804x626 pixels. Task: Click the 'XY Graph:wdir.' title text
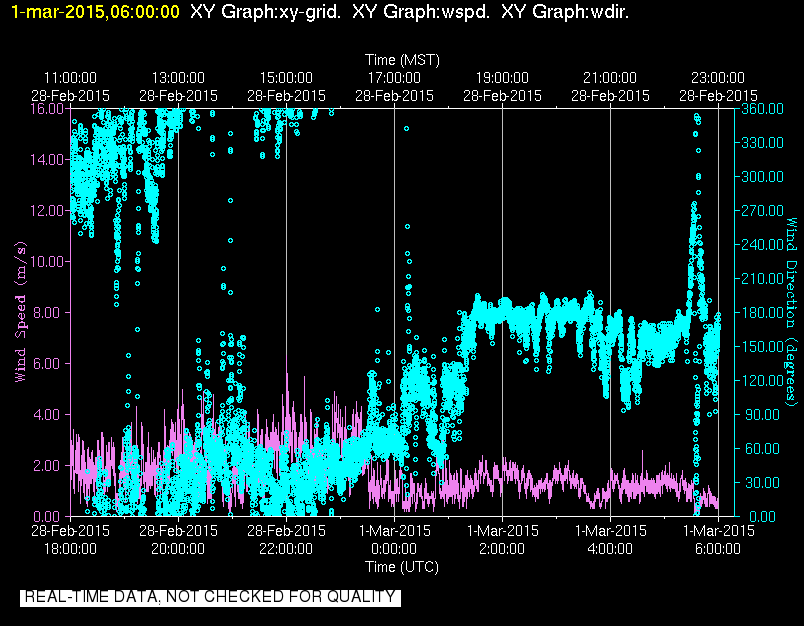565,12
